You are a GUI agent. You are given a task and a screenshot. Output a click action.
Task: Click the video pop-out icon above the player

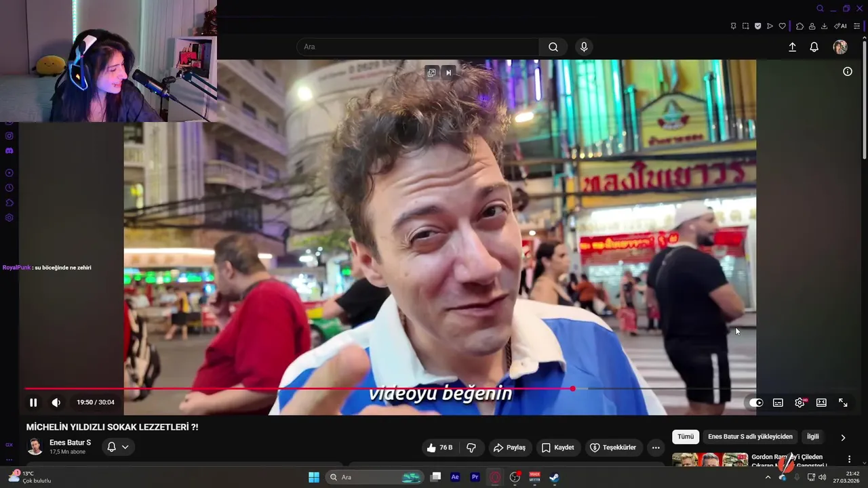pyautogui.click(x=431, y=73)
